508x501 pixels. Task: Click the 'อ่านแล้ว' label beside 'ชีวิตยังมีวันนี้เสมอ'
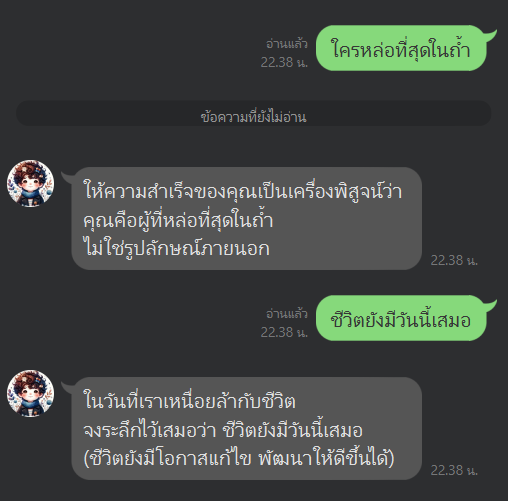287,314
